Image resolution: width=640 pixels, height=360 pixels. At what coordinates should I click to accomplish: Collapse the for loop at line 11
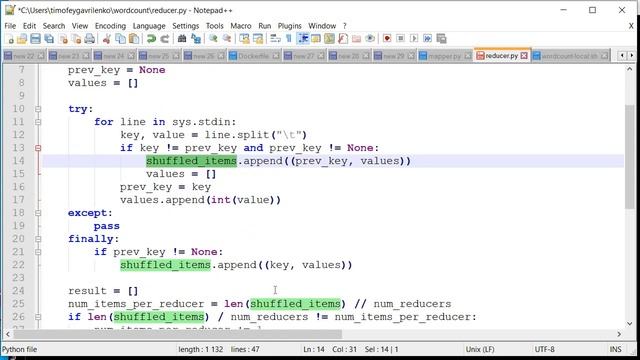point(38,122)
